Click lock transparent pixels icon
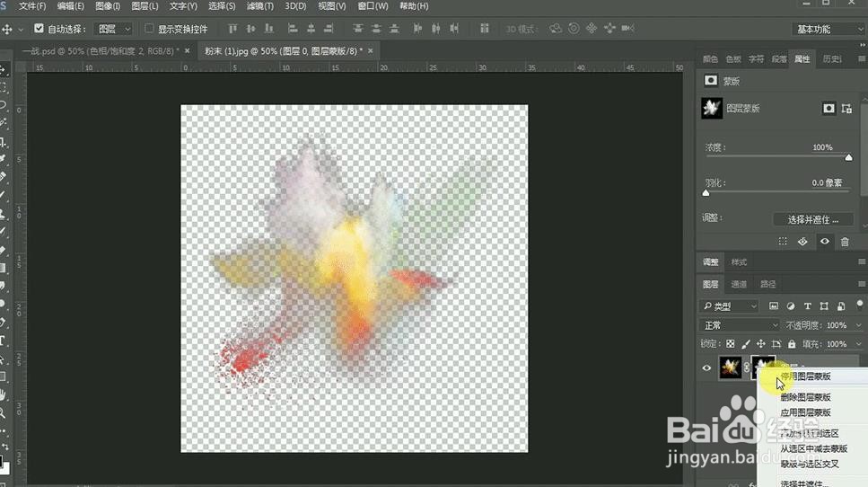 click(730, 344)
